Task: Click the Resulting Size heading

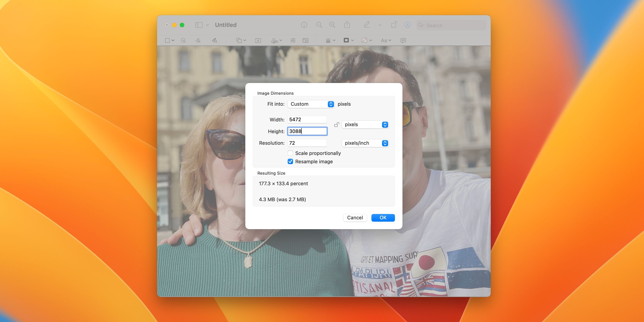Action: point(271,173)
